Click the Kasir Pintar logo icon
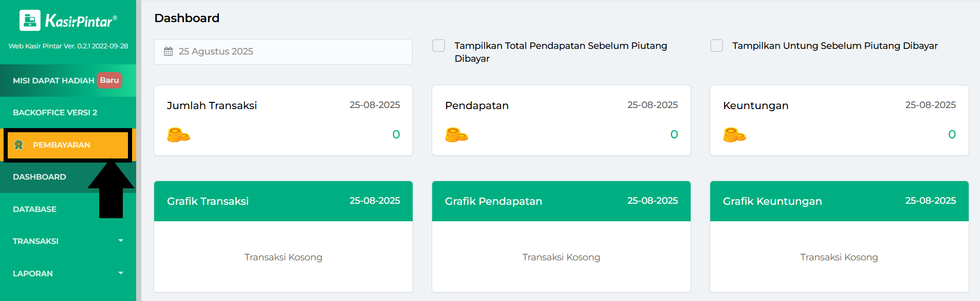The height and width of the screenshot is (301, 980). pos(30,21)
